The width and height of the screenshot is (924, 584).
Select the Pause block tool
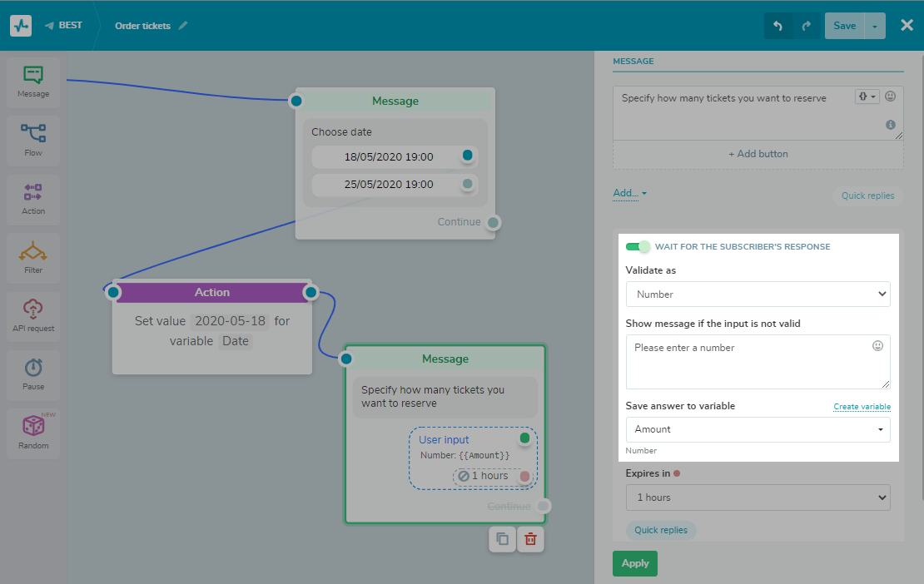pyautogui.click(x=33, y=374)
